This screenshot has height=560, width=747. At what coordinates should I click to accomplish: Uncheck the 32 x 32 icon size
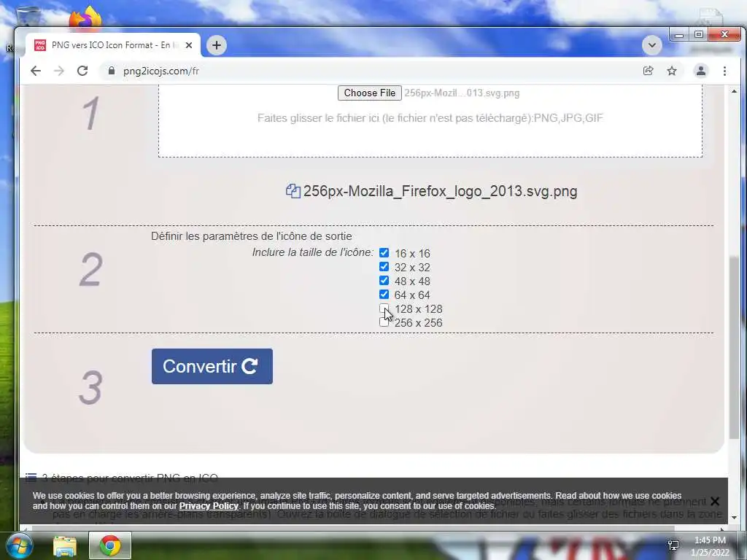[x=384, y=267]
